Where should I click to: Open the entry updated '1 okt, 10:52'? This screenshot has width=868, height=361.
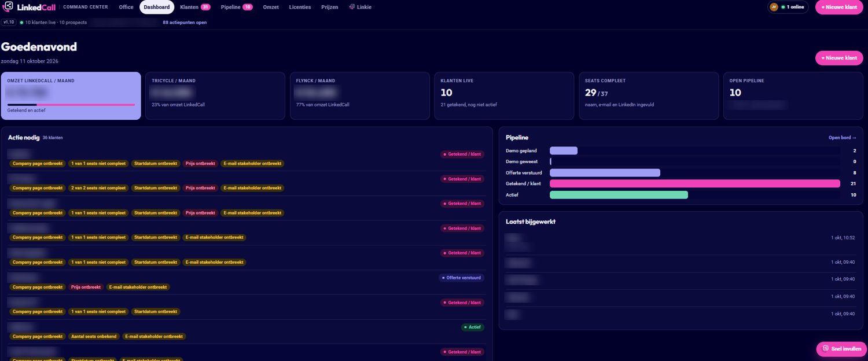[681, 241]
